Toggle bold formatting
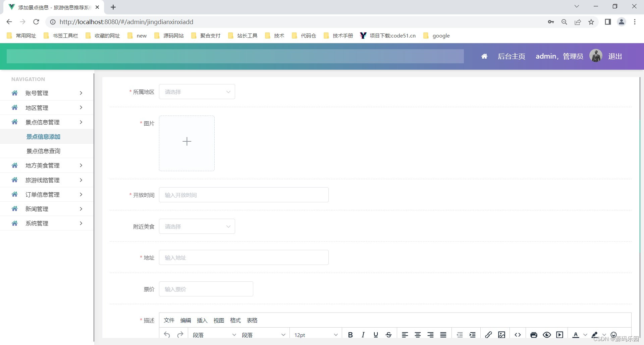The image size is (644, 345). click(350, 334)
